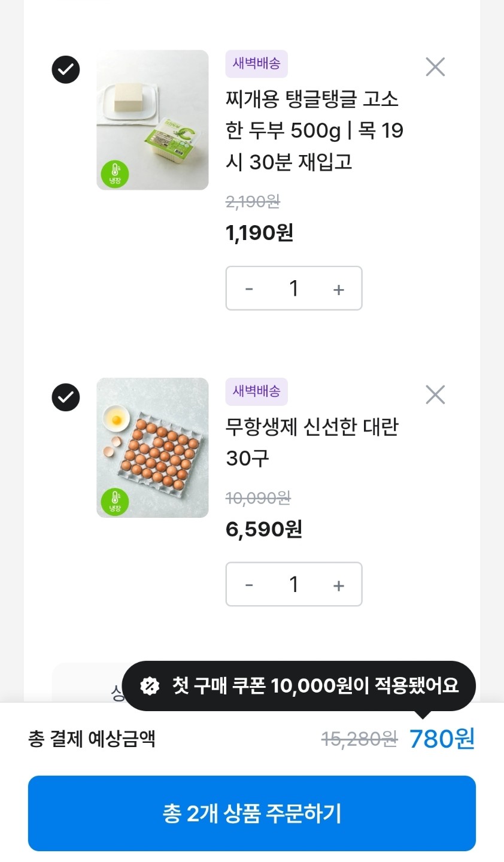Tap the egg tray product thumbnail
This screenshot has width=504, height=862.
(153, 447)
